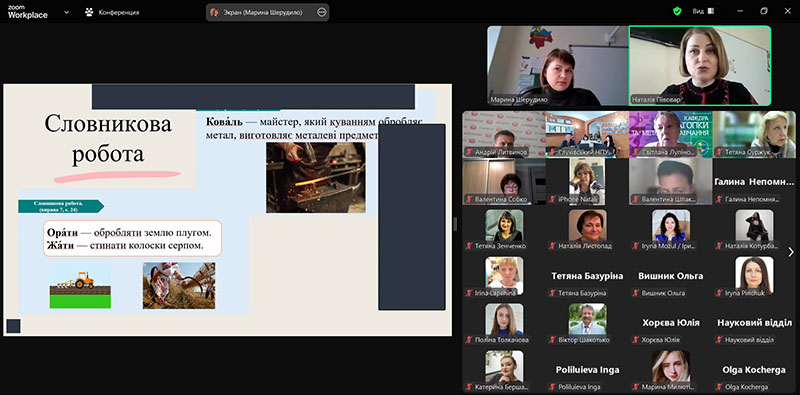The height and width of the screenshot is (395, 800).
Task: Click the more options ellipsis on Экран tab
Action: coord(321,12)
